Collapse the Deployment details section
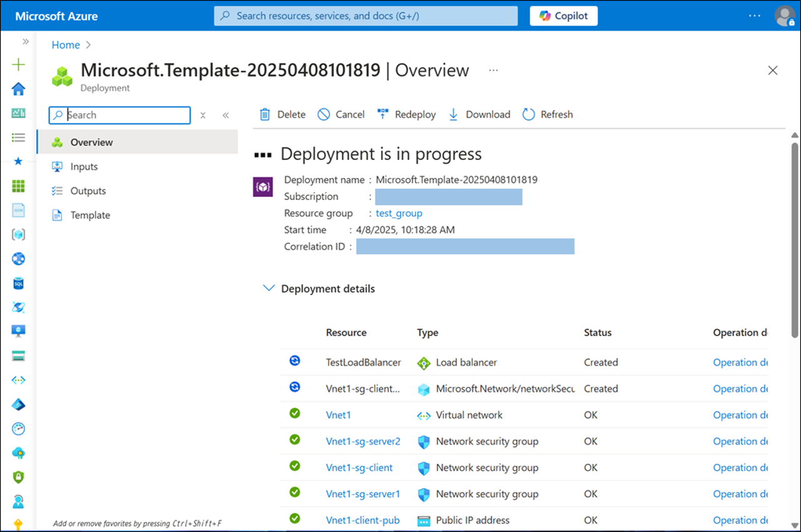This screenshot has height=532, width=801. tap(269, 288)
